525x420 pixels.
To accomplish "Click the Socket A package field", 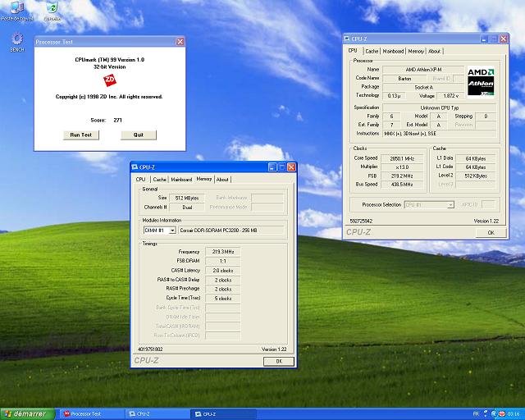I will pyautogui.click(x=423, y=87).
